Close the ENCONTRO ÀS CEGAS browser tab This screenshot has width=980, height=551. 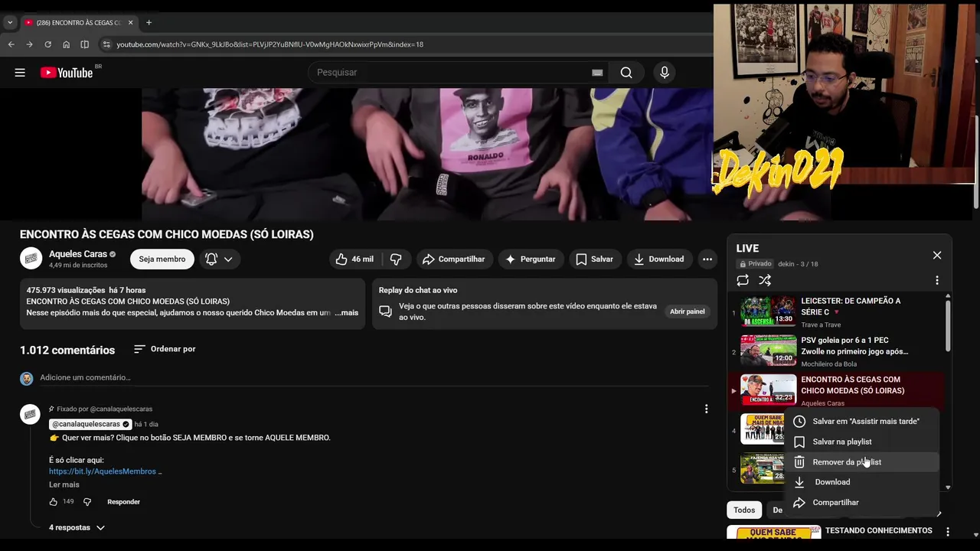130,22
